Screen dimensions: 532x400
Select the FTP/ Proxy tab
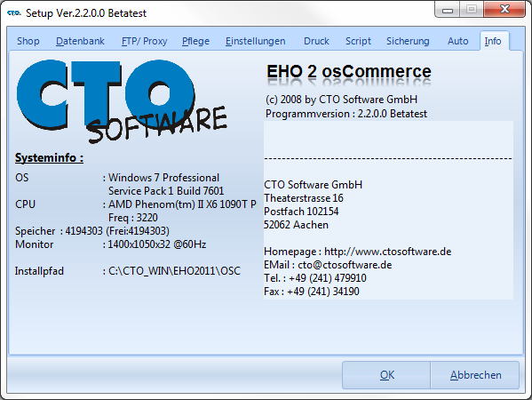point(144,41)
